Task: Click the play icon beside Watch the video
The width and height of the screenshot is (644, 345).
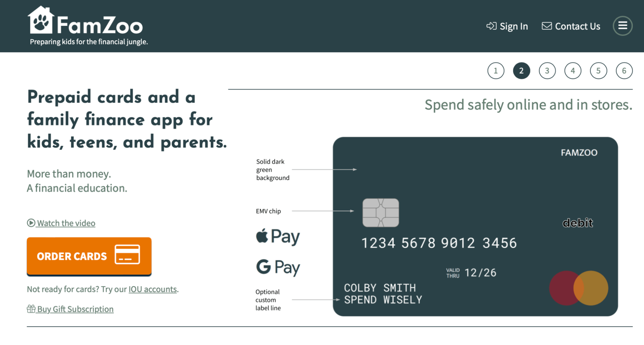Action: (31, 223)
